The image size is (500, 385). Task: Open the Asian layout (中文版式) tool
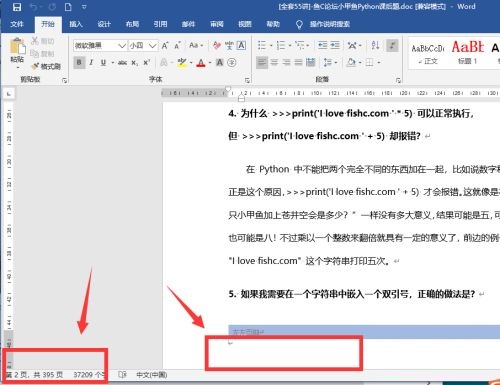pos(352,45)
